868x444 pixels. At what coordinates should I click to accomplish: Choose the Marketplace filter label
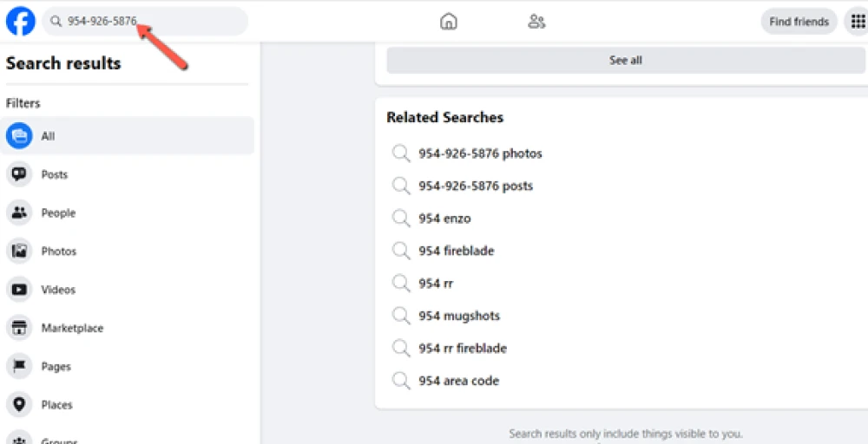(73, 329)
